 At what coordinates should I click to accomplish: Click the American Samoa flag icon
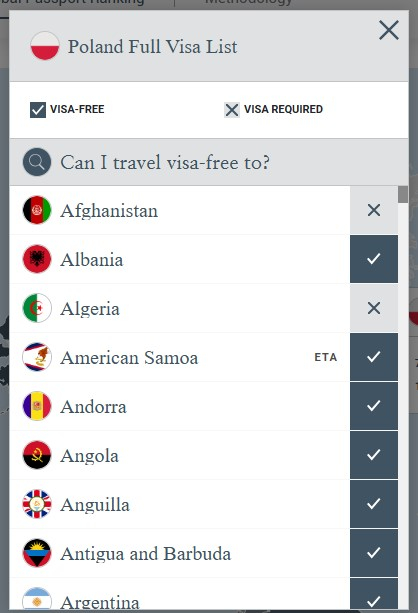tap(37, 357)
